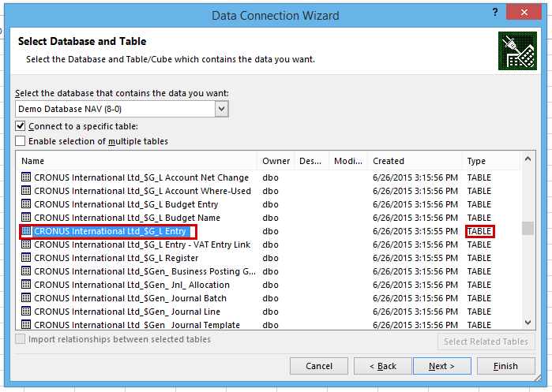The width and height of the screenshot is (552, 392).
Task: Click Finish to complete the wizard
Action: point(506,366)
